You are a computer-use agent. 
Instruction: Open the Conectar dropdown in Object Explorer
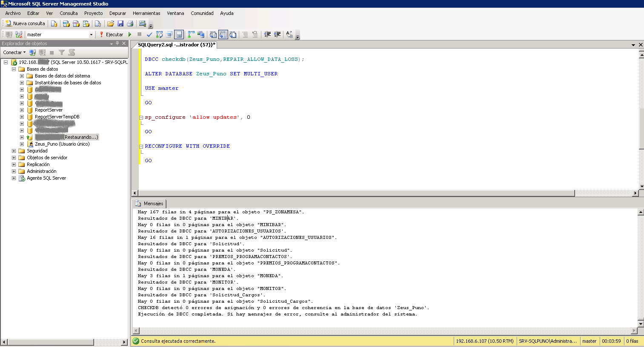[14, 52]
